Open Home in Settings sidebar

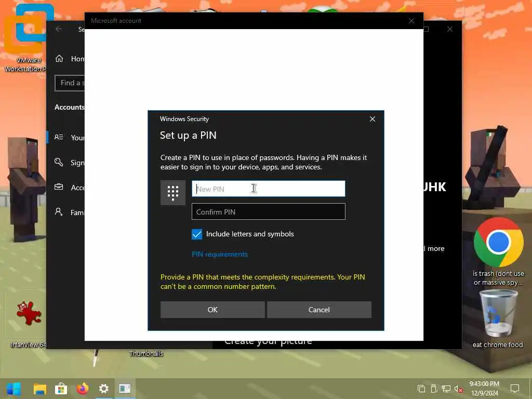click(70, 59)
